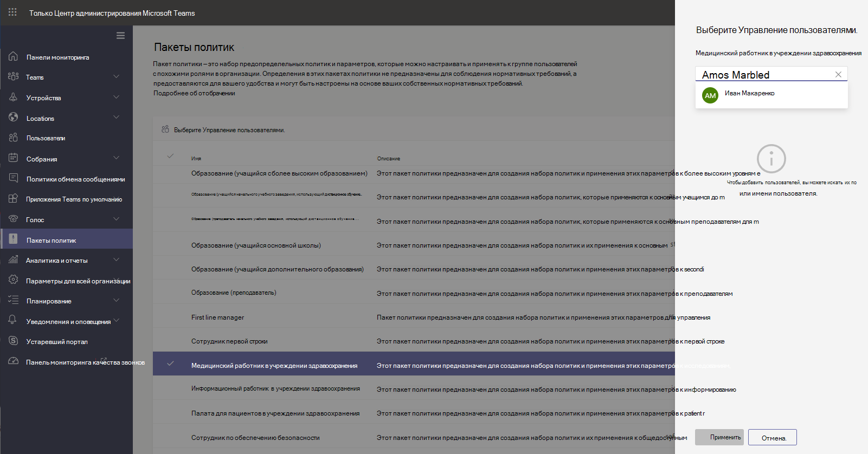Screen dimensions: 868x454
Task: Expand the Собрания menu chevron
Action: (x=116, y=158)
